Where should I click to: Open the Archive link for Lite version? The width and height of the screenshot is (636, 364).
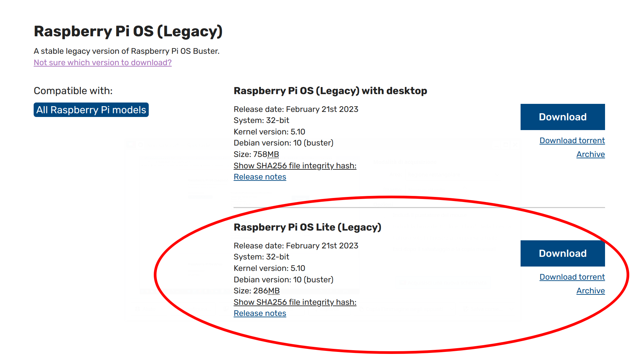(590, 291)
